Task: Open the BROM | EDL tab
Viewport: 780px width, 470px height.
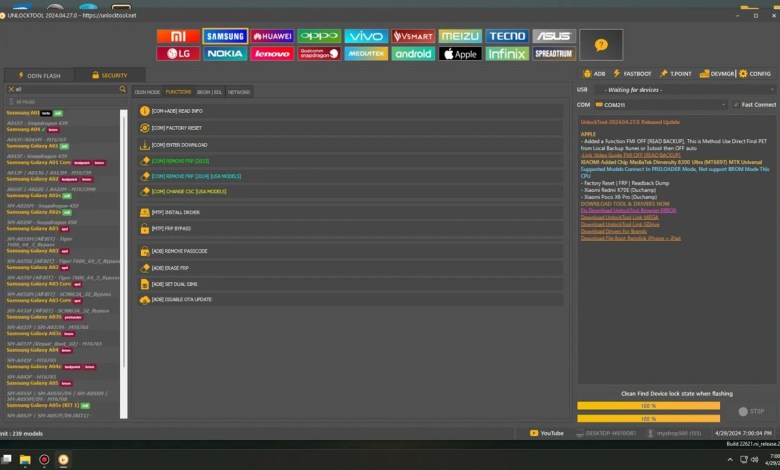Action: coord(209,92)
